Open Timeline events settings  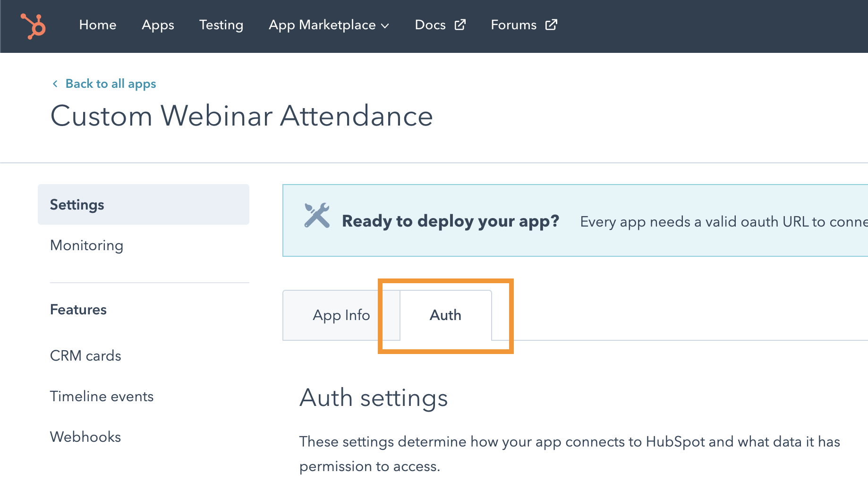102,396
